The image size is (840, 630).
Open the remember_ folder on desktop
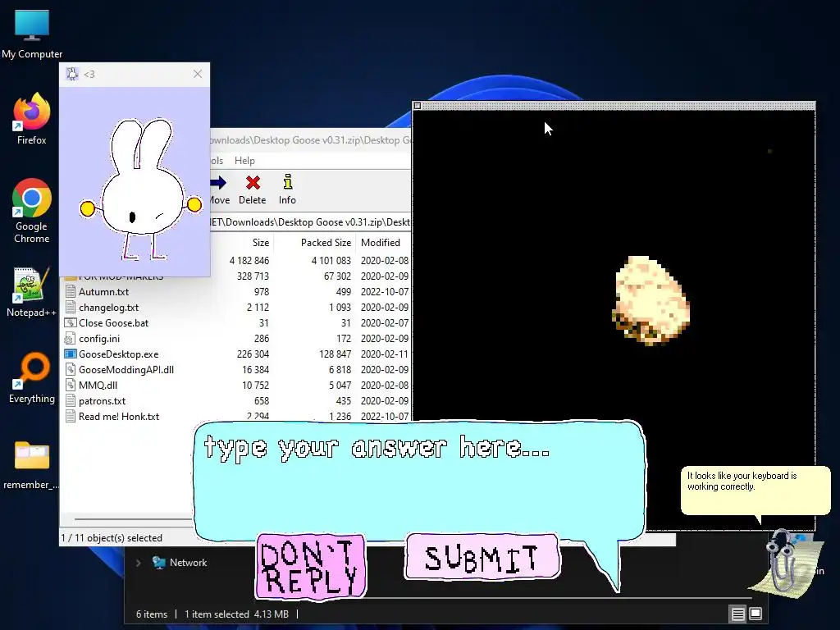pyautogui.click(x=32, y=464)
